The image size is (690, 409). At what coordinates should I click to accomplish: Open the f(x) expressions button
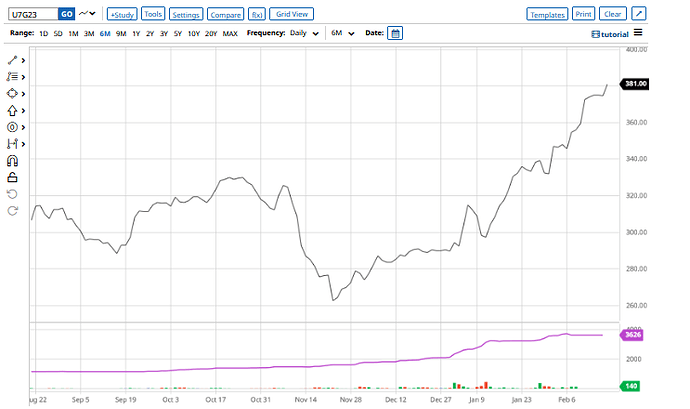click(x=257, y=14)
